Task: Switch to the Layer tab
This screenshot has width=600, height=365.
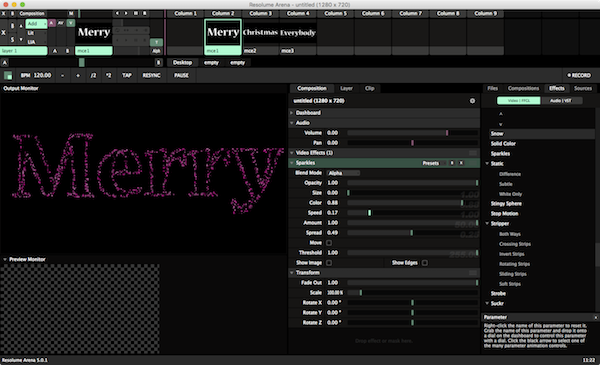Action: pos(346,88)
